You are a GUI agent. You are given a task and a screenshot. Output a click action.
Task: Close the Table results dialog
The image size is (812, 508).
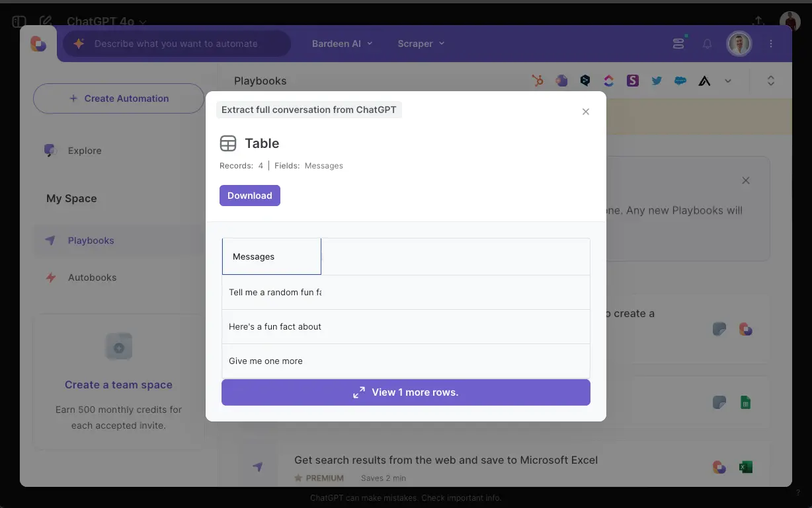pyautogui.click(x=585, y=112)
